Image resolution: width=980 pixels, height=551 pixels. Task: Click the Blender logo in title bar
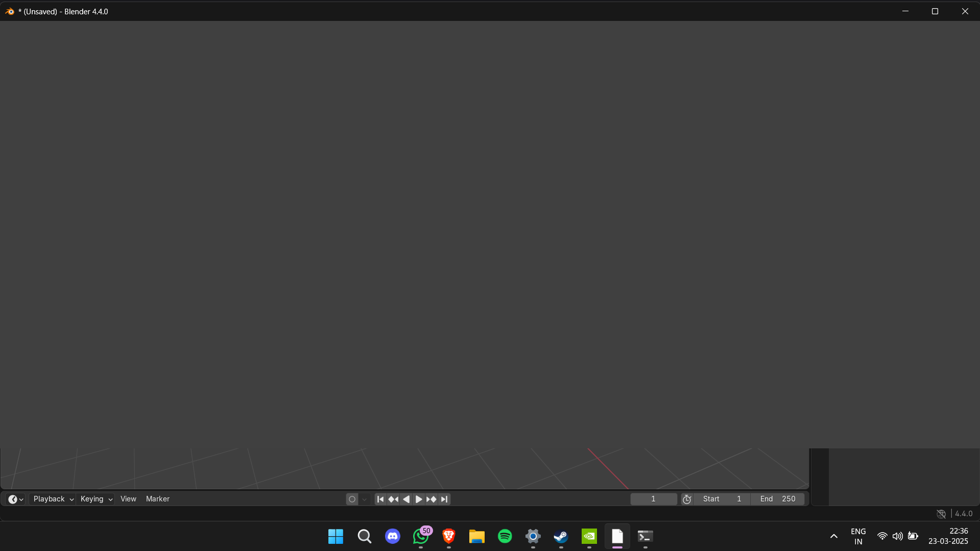tap(10, 11)
